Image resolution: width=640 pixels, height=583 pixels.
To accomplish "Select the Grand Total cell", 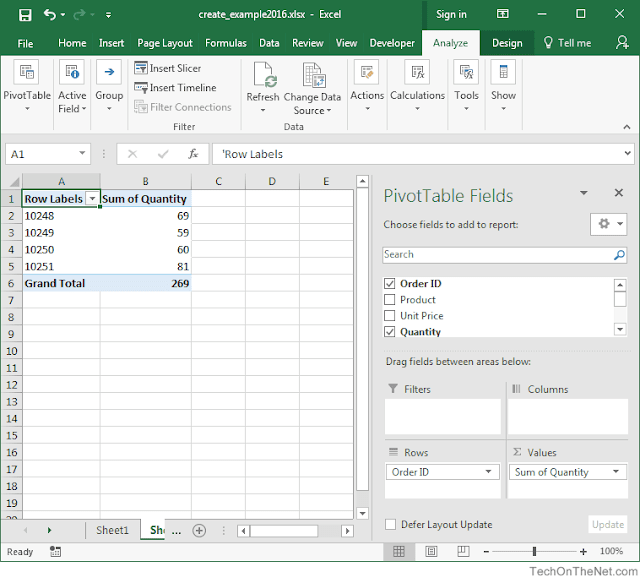I will click(x=61, y=283).
